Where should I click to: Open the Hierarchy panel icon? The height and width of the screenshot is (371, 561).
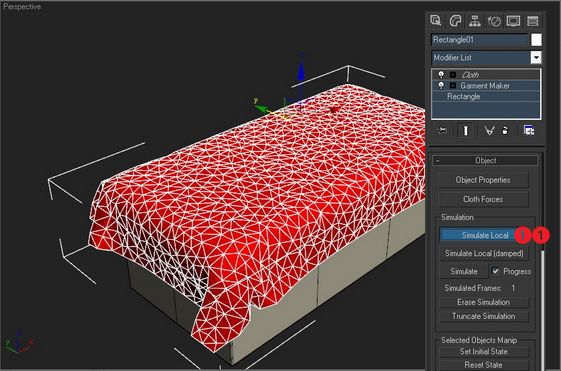(x=474, y=21)
